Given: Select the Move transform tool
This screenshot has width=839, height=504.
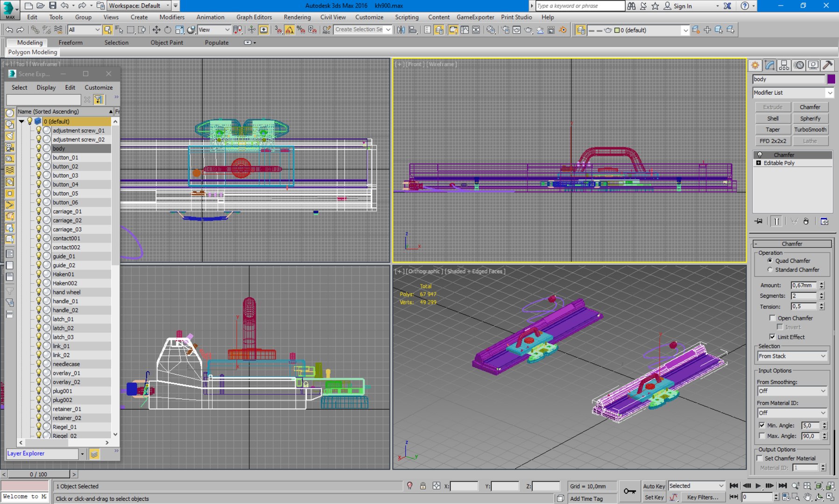Looking at the screenshot, I should click(x=156, y=30).
